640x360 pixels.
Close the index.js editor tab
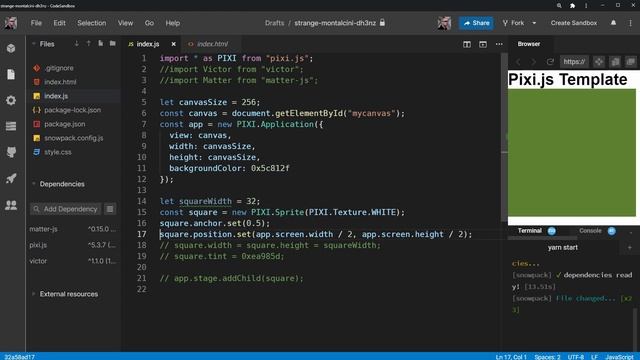(173, 44)
